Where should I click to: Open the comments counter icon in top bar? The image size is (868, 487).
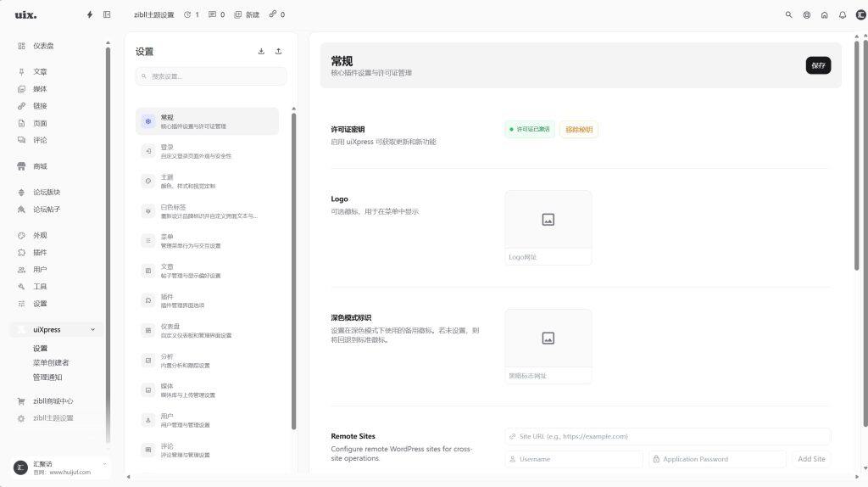pos(216,15)
